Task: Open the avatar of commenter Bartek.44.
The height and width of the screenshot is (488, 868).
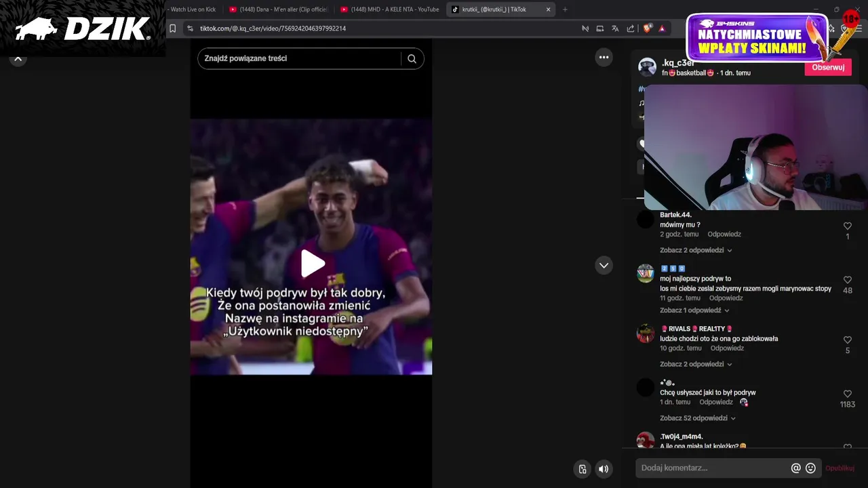Action: (x=646, y=220)
